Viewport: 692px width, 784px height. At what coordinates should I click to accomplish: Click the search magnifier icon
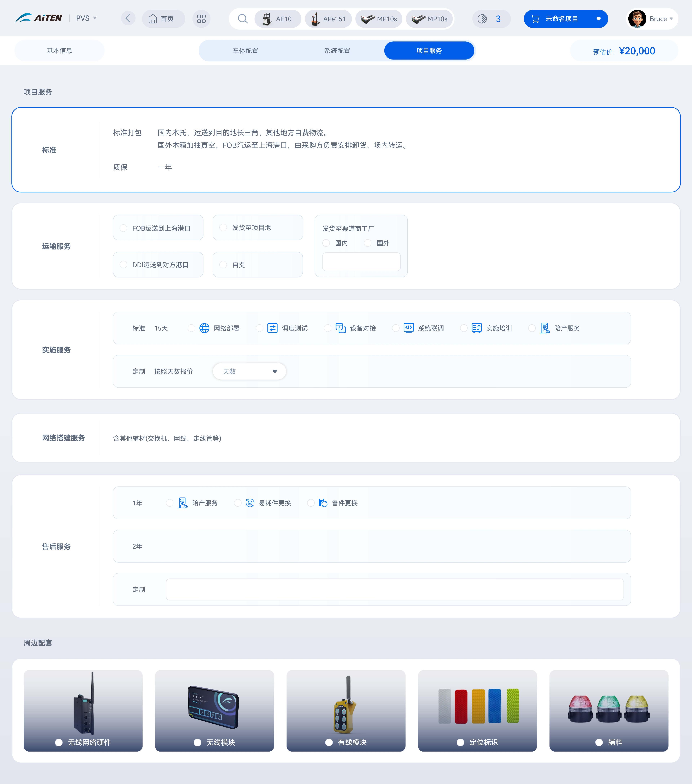pyautogui.click(x=242, y=19)
